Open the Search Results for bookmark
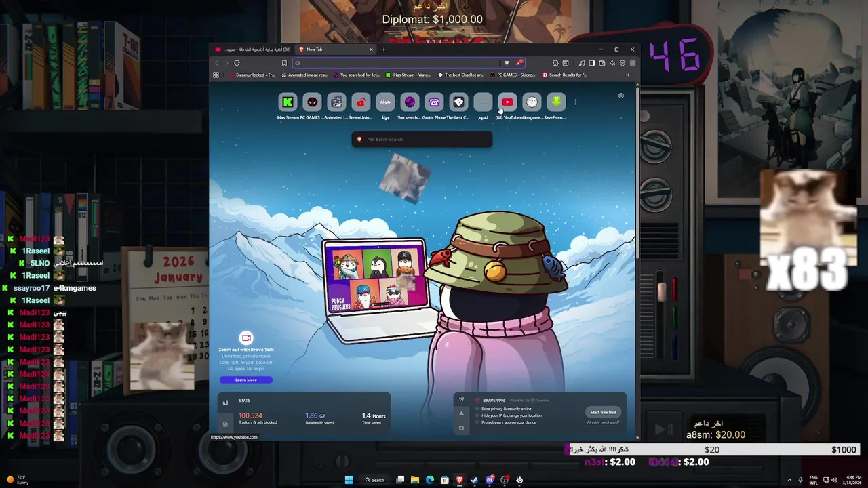Viewport: 868px width, 488px height. [x=565, y=75]
